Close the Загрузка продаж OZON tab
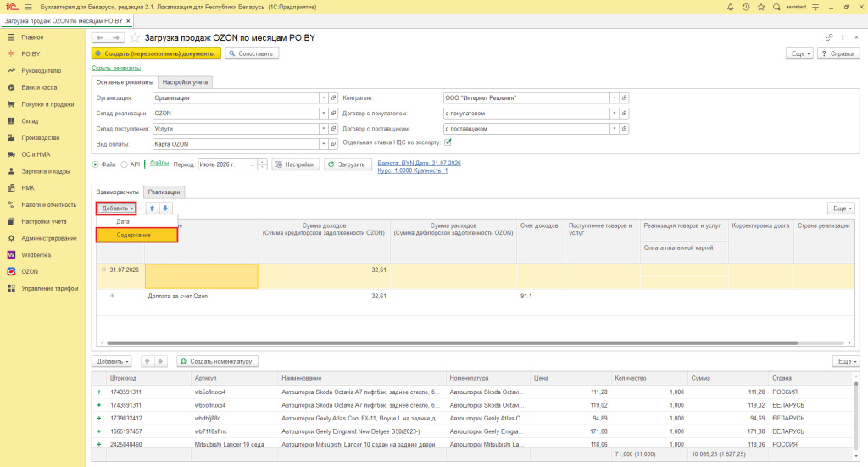 [x=129, y=21]
